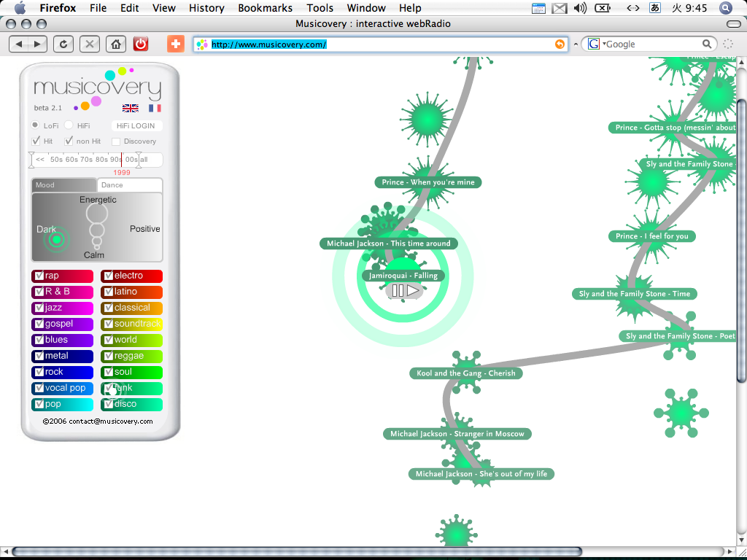Select the HiFi radio button
Viewport: 747px width, 560px height.
coord(69,125)
